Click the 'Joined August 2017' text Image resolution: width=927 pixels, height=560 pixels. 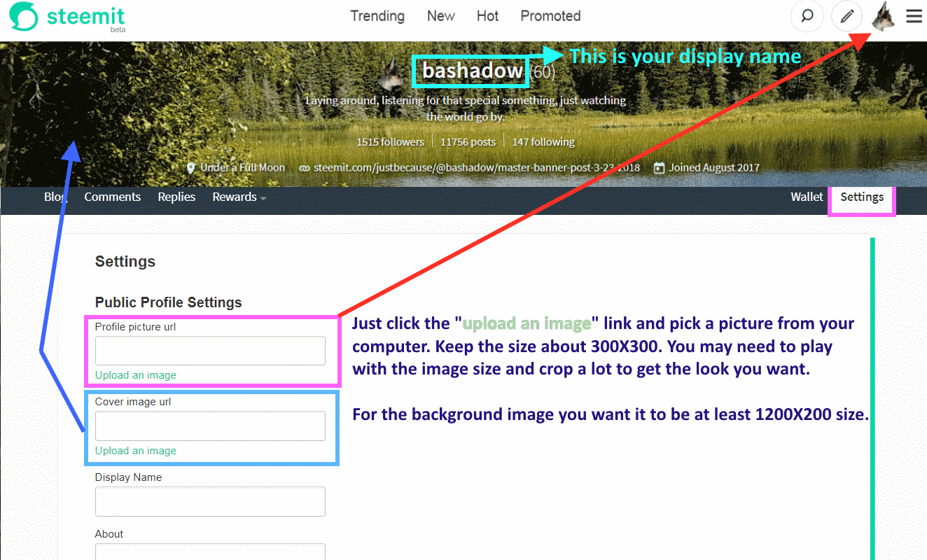[714, 168]
